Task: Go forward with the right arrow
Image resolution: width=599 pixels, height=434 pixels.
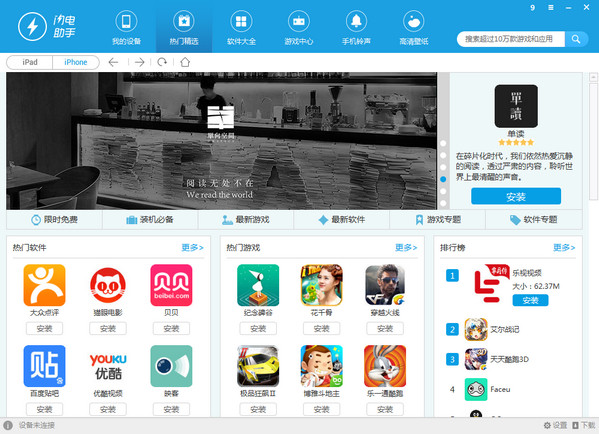Action: [139, 62]
